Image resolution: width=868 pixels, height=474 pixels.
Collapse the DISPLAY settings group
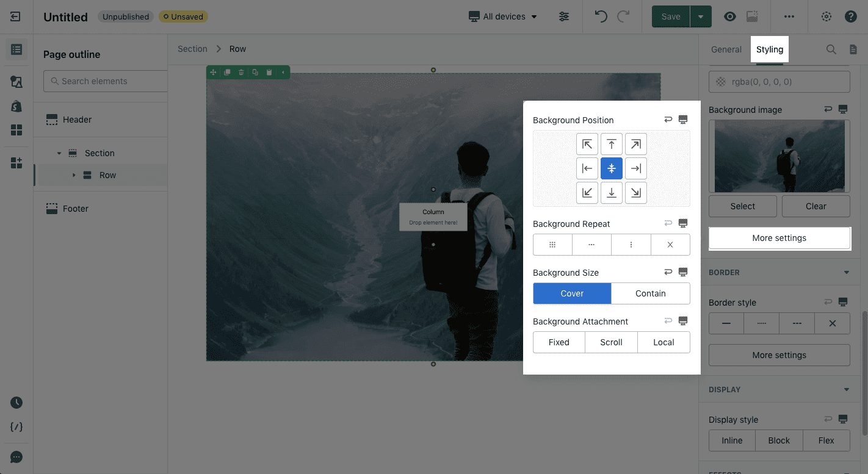click(x=847, y=389)
